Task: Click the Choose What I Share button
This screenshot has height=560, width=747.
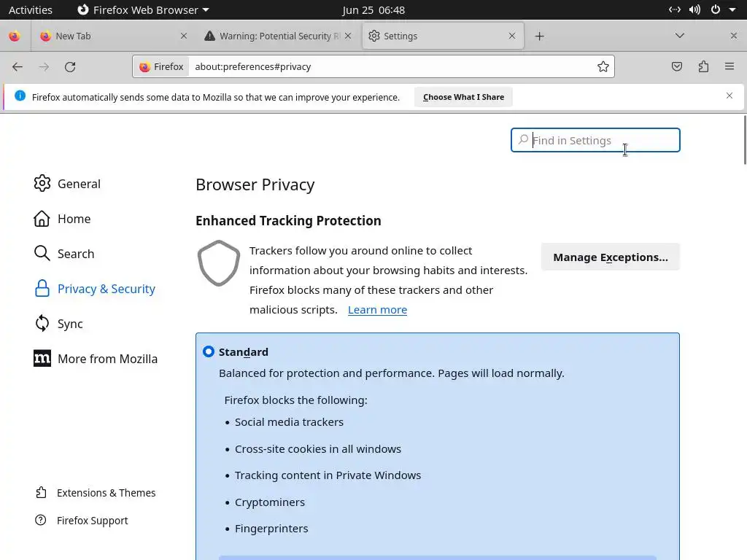Action: (x=463, y=97)
